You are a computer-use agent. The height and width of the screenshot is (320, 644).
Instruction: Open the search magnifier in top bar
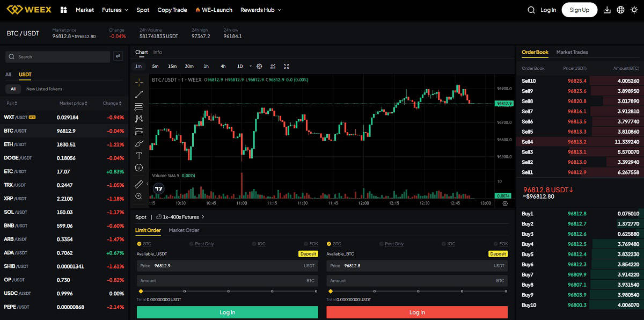coord(531,10)
